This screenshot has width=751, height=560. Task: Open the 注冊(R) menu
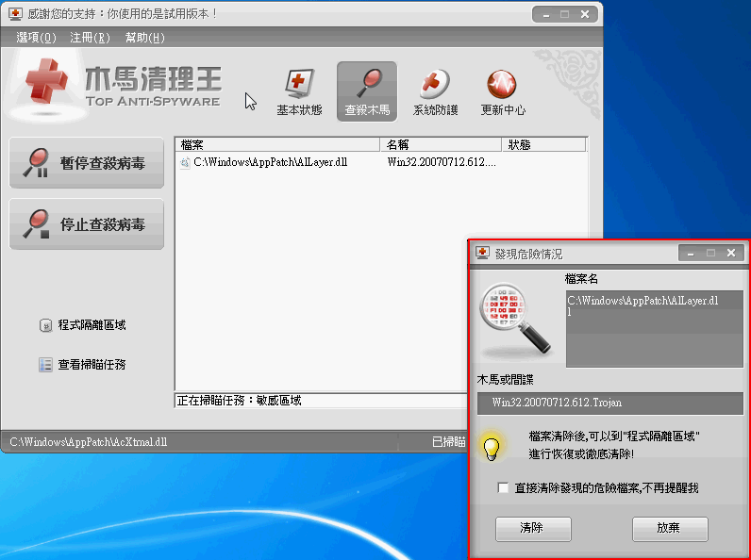[90, 38]
